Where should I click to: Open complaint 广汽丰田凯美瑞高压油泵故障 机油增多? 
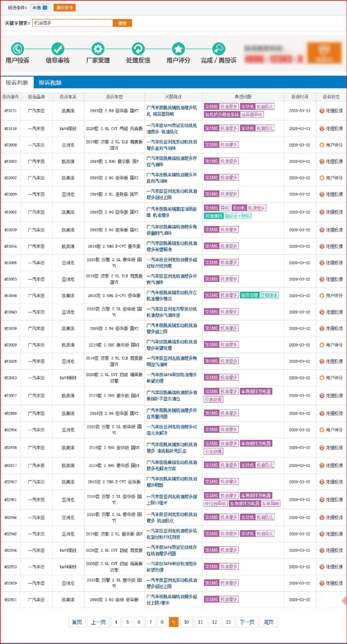(172, 212)
